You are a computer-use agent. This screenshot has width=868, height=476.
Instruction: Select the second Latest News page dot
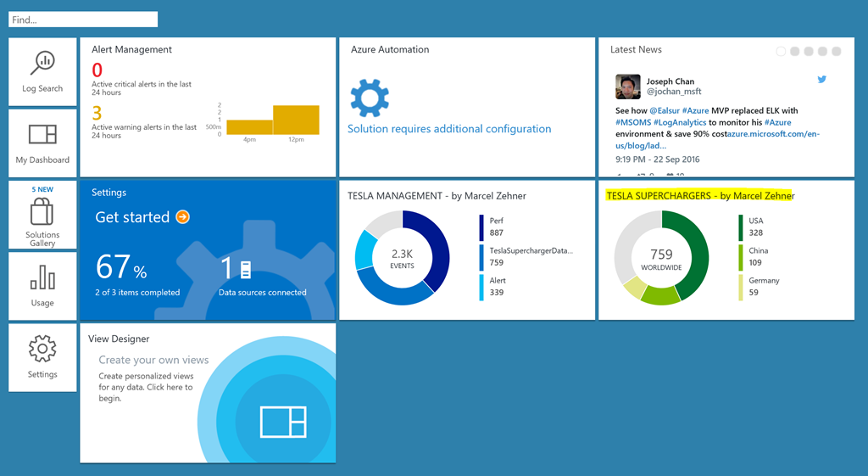click(795, 52)
